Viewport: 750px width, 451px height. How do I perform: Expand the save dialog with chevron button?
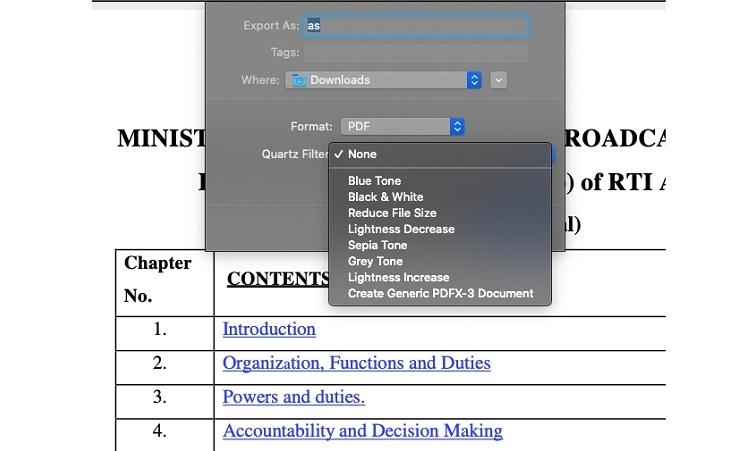pos(498,80)
